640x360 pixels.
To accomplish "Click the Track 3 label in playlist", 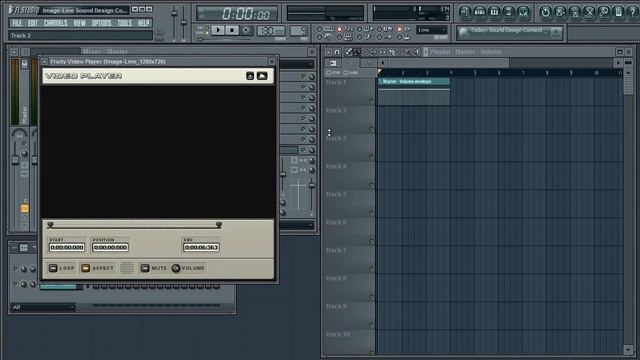I will pos(336,139).
